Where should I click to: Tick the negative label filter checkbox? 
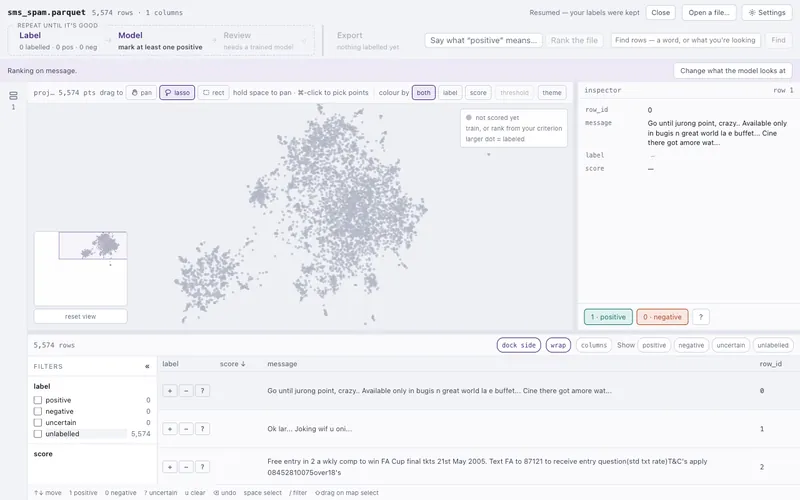38,411
